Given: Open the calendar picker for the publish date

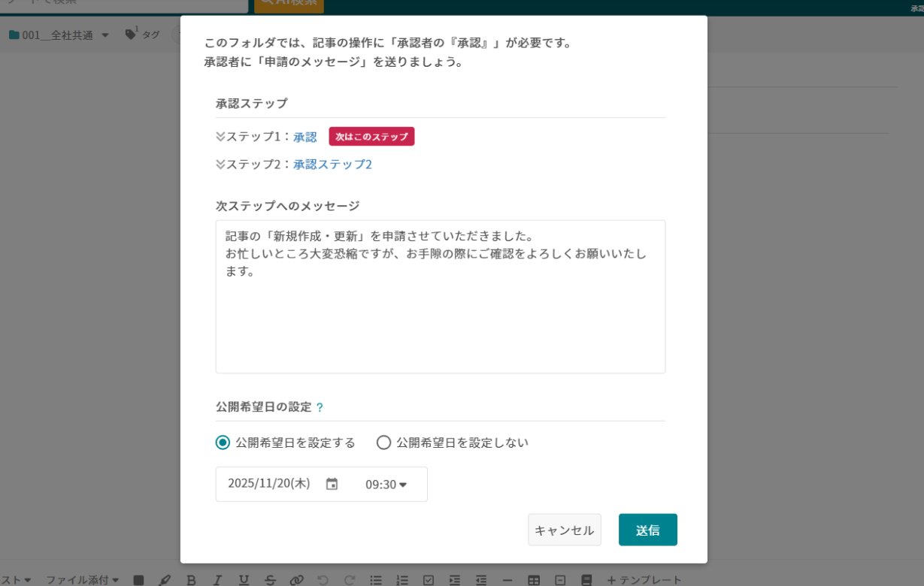Looking at the screenshot, I should (332, 484).
